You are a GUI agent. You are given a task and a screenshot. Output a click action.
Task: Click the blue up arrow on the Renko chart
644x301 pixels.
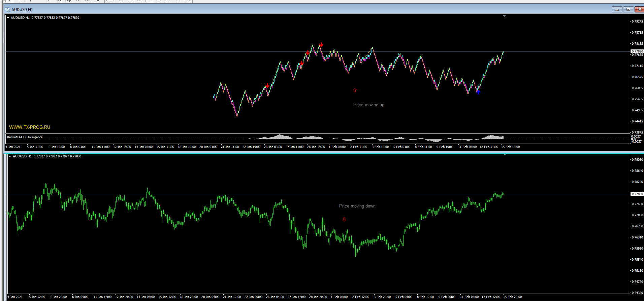coord(478,92)
